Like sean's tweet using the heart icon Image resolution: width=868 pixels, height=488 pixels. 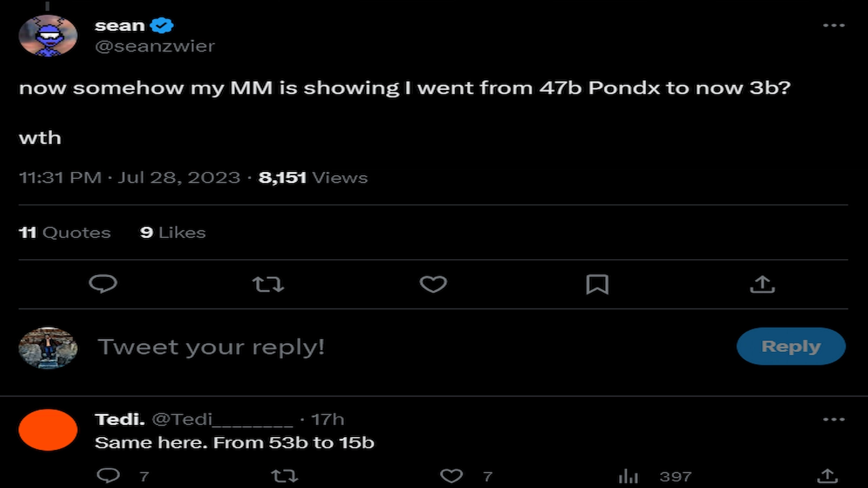(433, 284)
